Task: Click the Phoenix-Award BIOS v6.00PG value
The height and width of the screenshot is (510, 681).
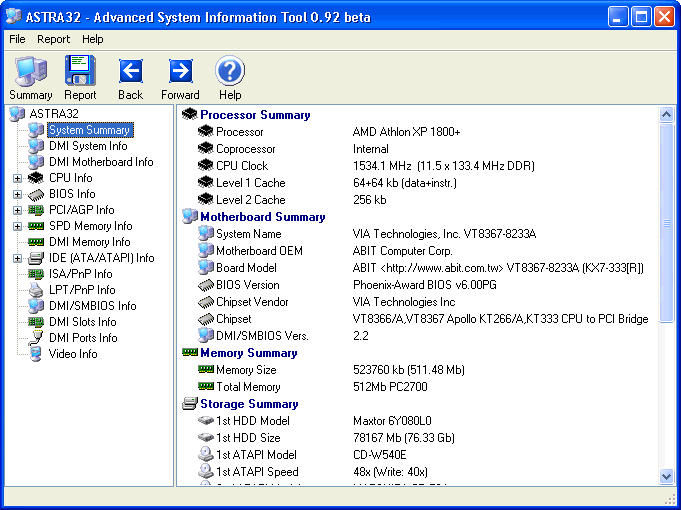Action: point(425,285)
